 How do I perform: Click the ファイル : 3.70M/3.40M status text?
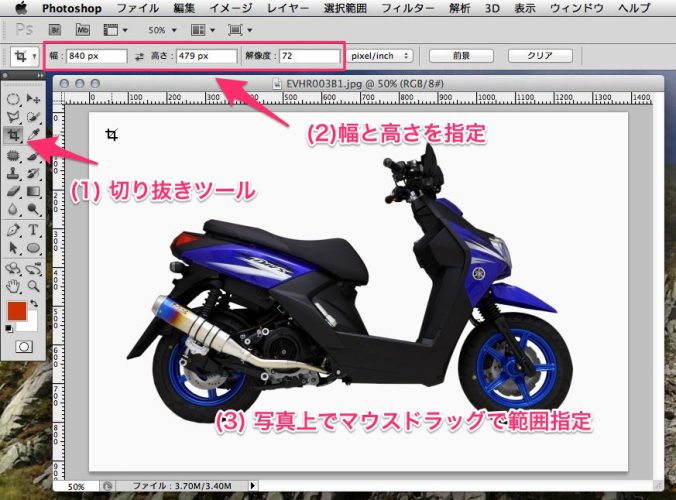pos(182,486)
